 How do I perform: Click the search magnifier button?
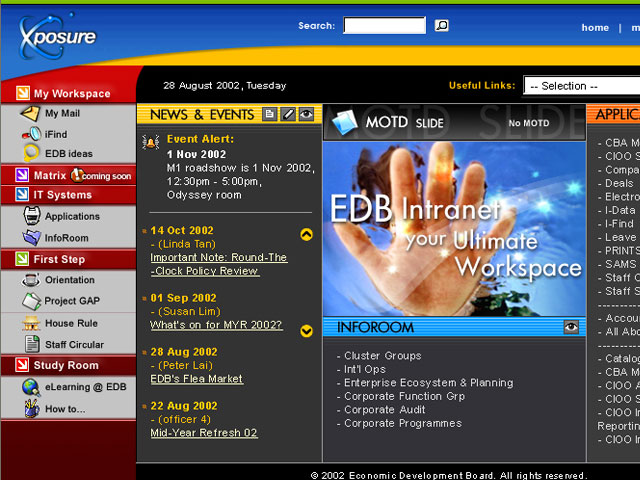441,26
